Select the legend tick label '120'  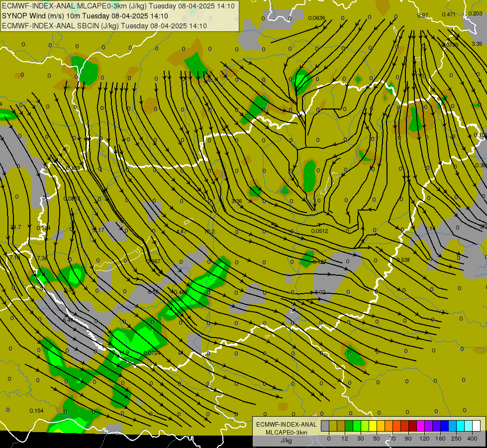tap(424, 439)
